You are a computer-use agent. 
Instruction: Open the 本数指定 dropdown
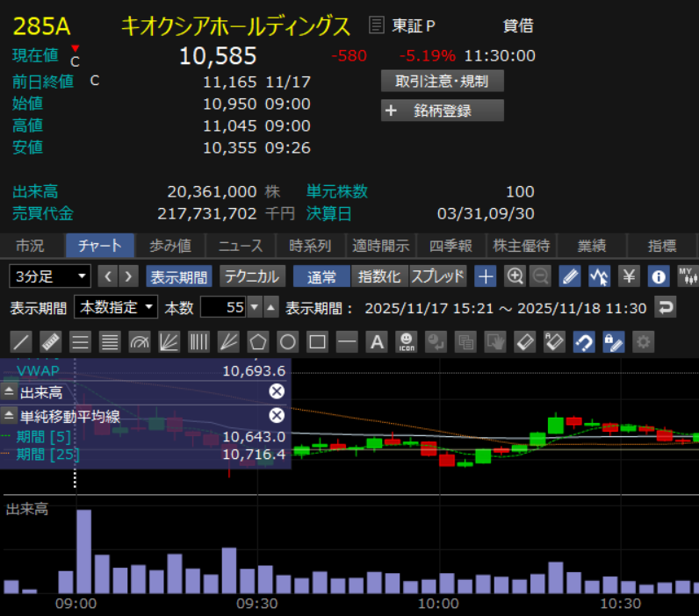pyautogui.click(x=116, y=308)
